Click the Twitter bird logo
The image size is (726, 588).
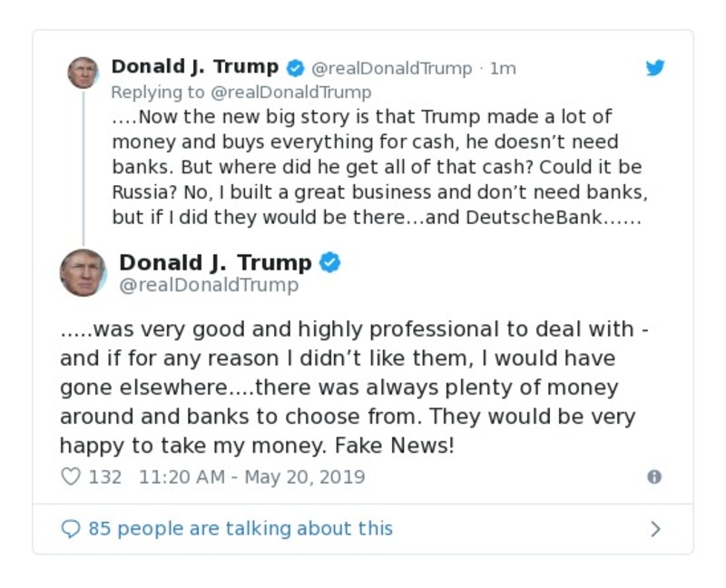(x=655, y=67)
